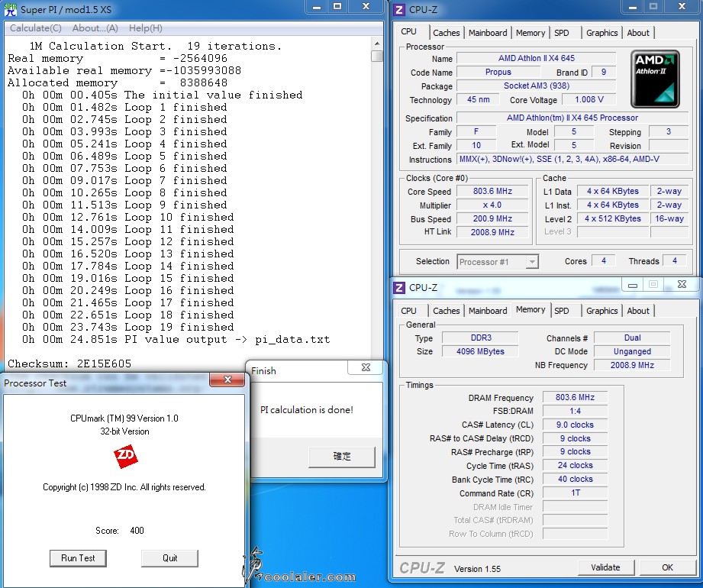
Task: Switch to Mainboard tab in top CPU-Z window
Action: tap(488, 33)
